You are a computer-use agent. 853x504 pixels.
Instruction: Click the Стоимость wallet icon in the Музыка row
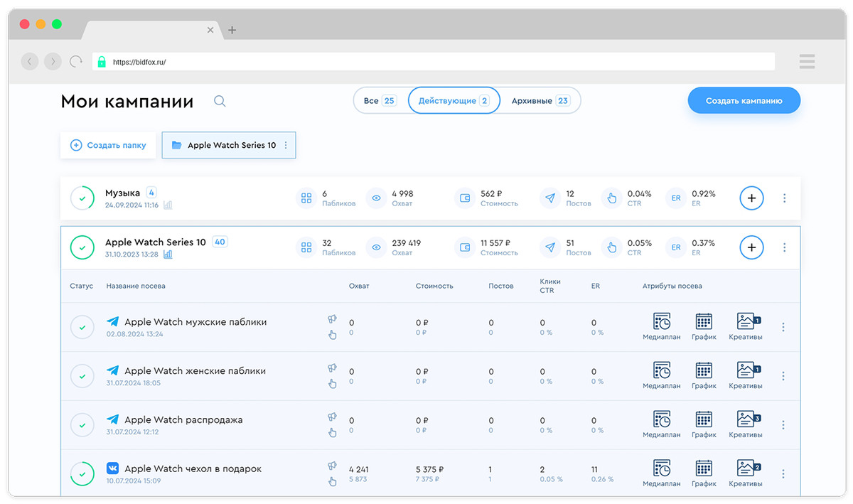[466, 198]
